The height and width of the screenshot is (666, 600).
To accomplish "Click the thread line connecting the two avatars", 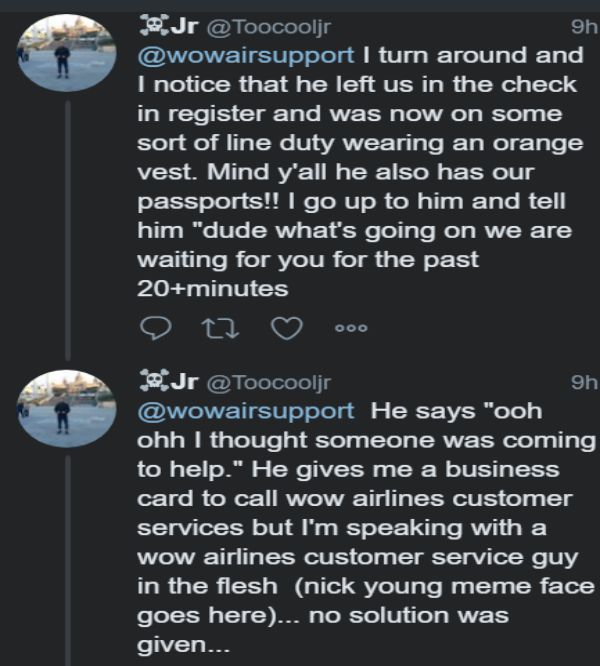I will 68,230.
